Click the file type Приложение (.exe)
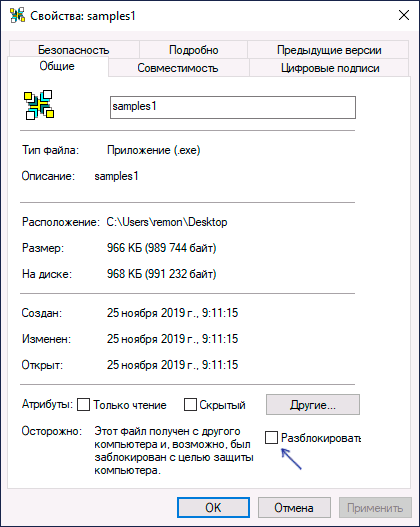This screenshot has height=527, width=420. click(x=154, y=150)
